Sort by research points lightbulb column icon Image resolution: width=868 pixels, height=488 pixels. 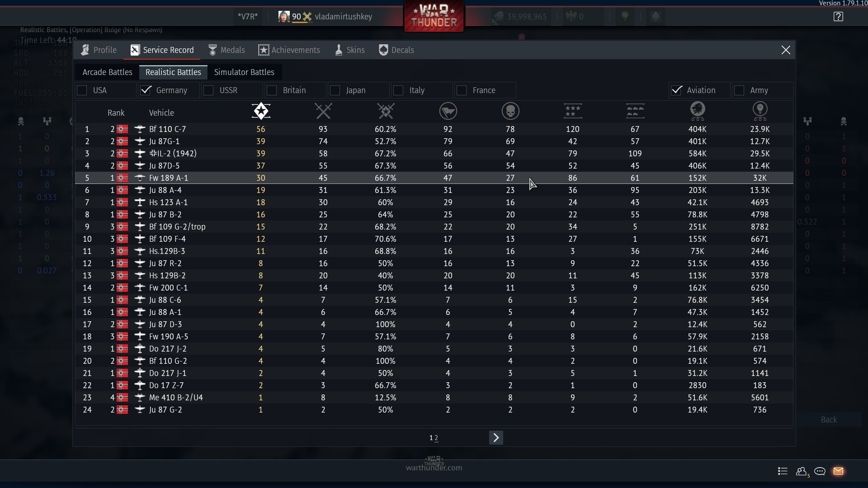pyautogui.click(x=760, y=111)
